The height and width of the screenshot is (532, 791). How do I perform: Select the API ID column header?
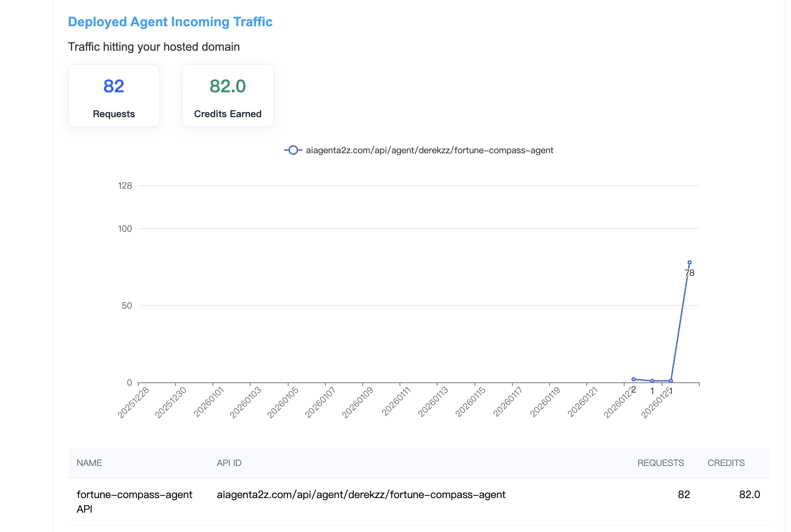[x=229, y=463]
